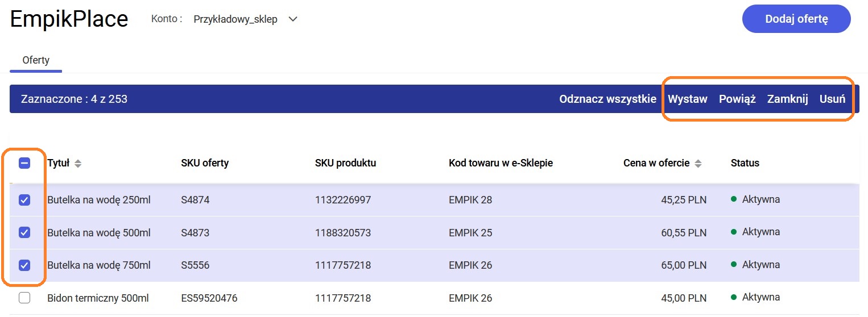Image resolution: width=868 pixels, height=317 pixels.
Task: Sort by Tytuł column arrows
Action: (x=78, y=164)
